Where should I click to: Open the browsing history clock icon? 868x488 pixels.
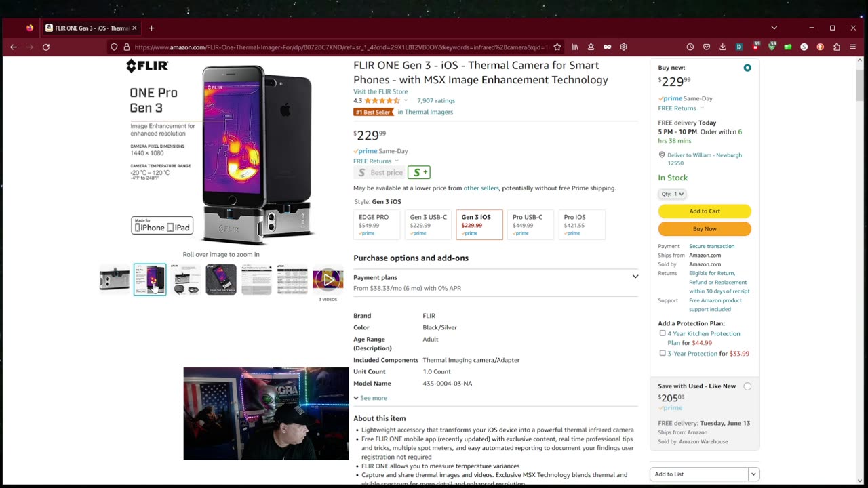click(690, 47)
